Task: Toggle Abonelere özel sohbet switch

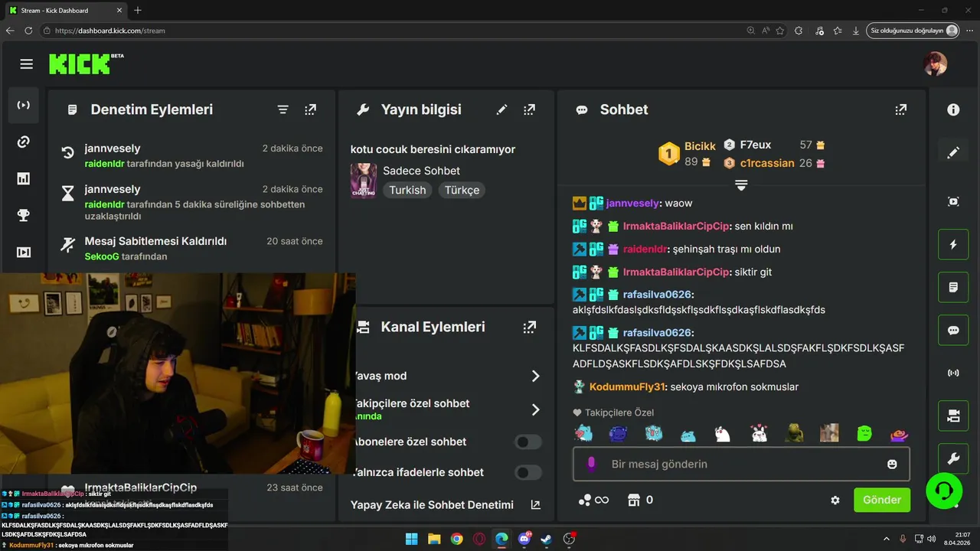Action: point(528,442)
